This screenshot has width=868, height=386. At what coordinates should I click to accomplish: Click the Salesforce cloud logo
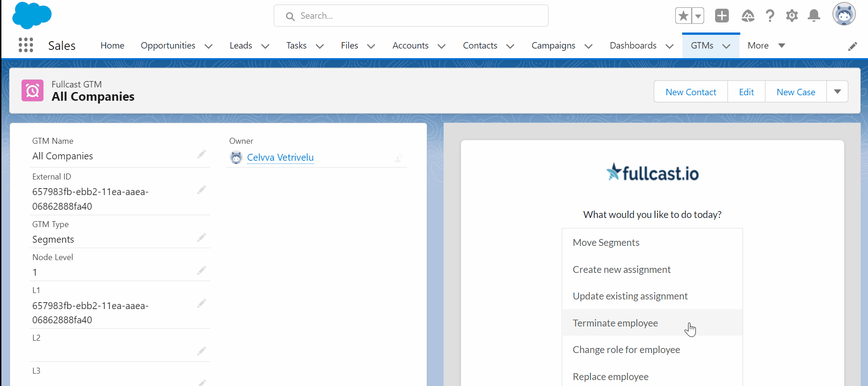(32, 15)
